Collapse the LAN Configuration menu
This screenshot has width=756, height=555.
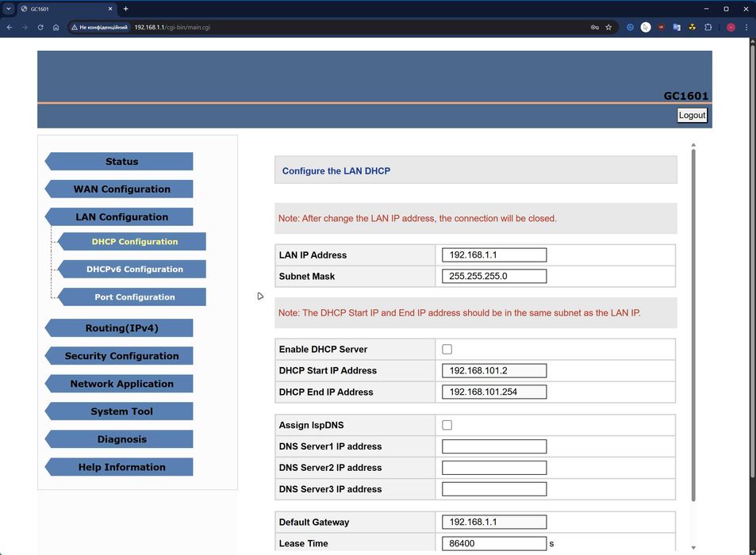pyautogui.click(x=119, y=216)
